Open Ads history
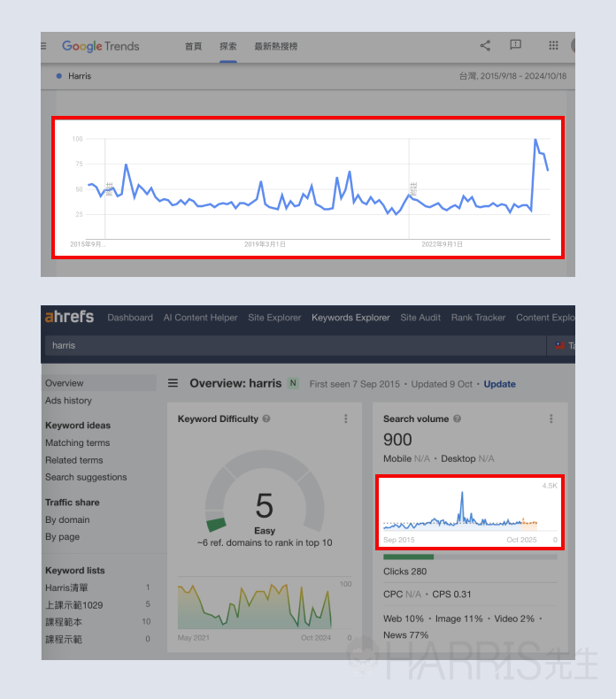The height and width of the screenshot is (699, 616). coord(68,400)
